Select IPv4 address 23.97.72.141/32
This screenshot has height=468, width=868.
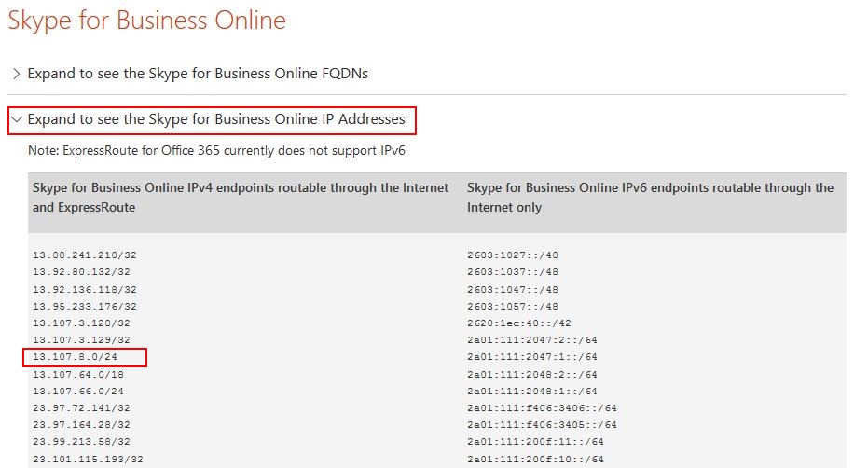pyautogui.click(x=81, y=408)
